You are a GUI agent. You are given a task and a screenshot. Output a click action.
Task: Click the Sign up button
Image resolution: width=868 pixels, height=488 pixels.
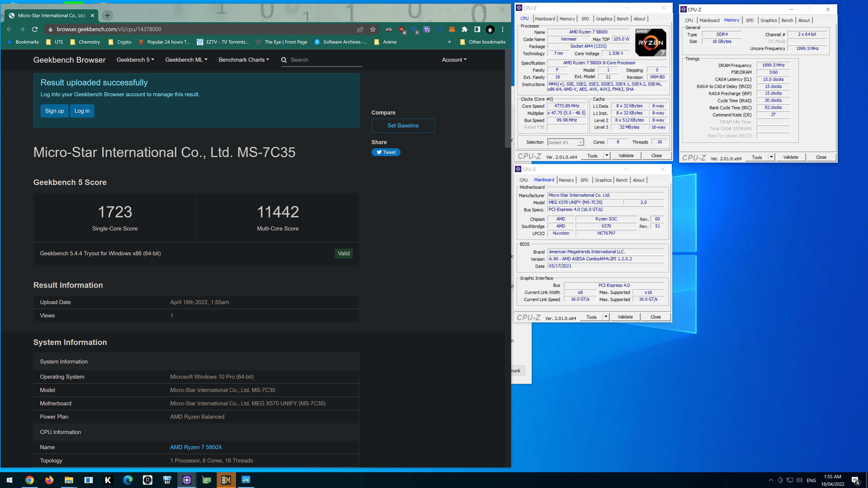[x=54, y=111]
